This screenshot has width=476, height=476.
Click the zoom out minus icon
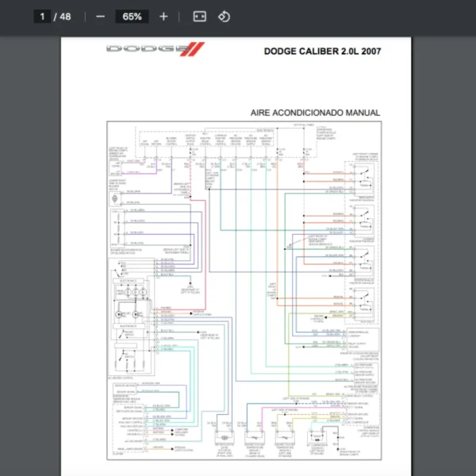[100, 17]
